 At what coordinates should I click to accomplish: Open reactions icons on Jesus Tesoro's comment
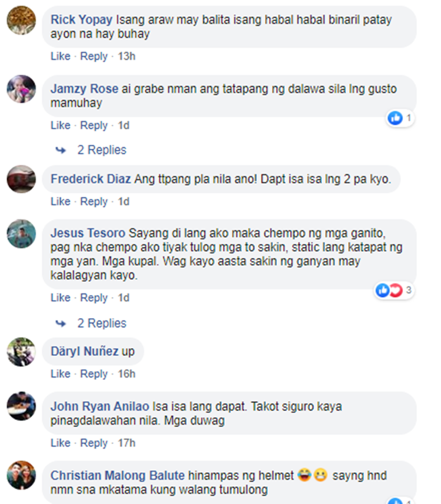389,291
